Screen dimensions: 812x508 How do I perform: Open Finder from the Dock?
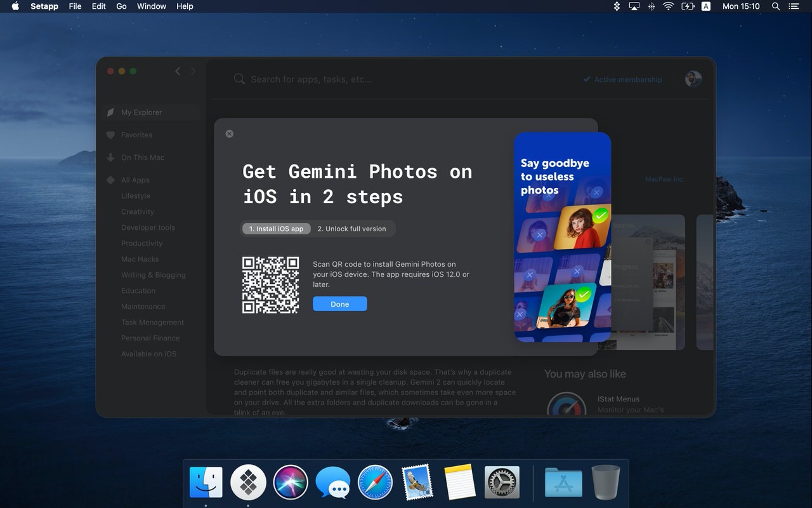[206, 483]
